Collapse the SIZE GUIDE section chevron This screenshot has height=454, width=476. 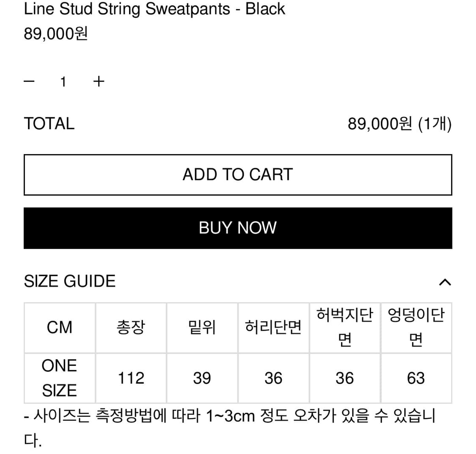click(x=444, y=281)
